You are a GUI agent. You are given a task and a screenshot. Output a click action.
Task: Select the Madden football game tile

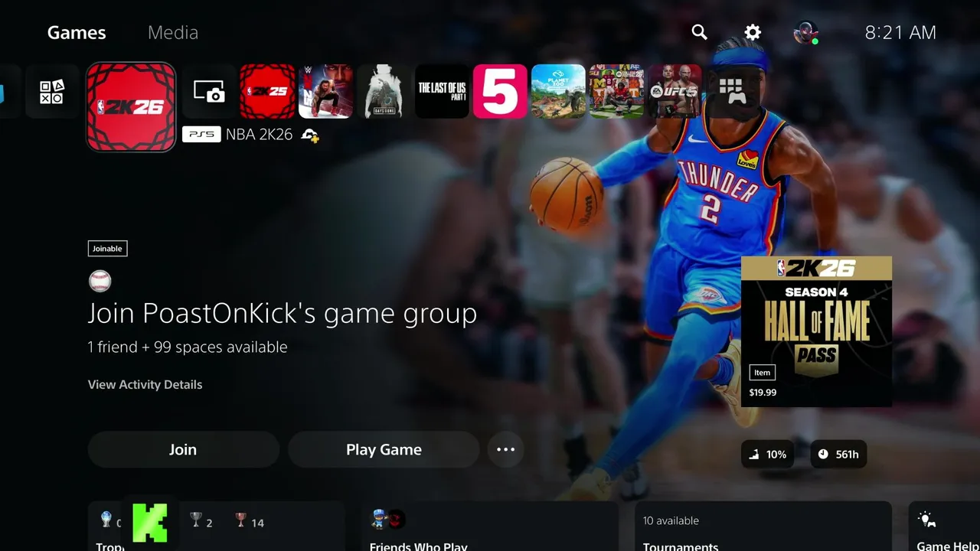[616, 92]
